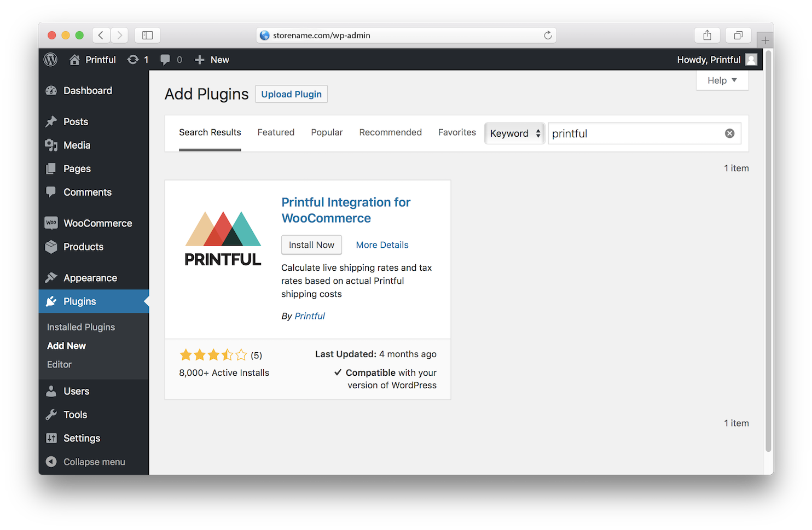
Task: Click the browser share button
Action: click(707, 35)
